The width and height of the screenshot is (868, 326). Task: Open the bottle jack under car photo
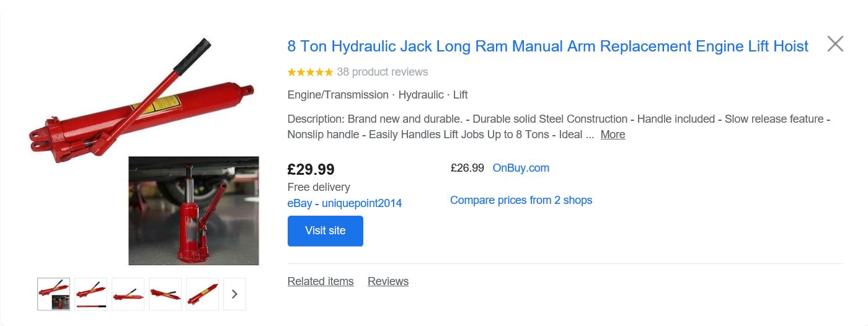click(x=193, y=211)
